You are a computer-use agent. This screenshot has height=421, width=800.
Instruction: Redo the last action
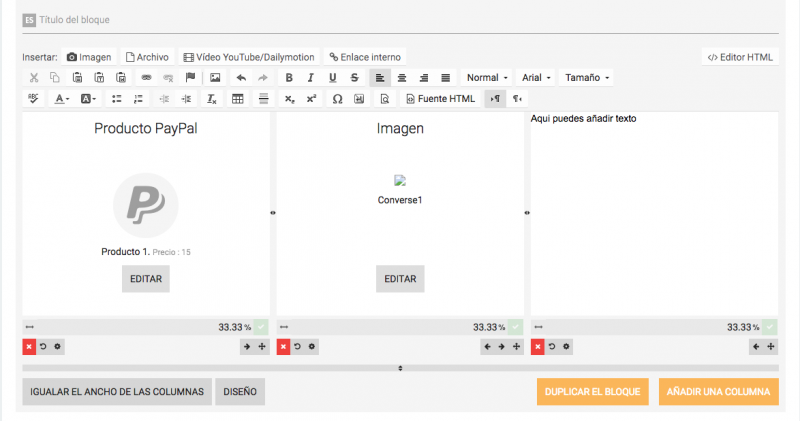[263, 78]
